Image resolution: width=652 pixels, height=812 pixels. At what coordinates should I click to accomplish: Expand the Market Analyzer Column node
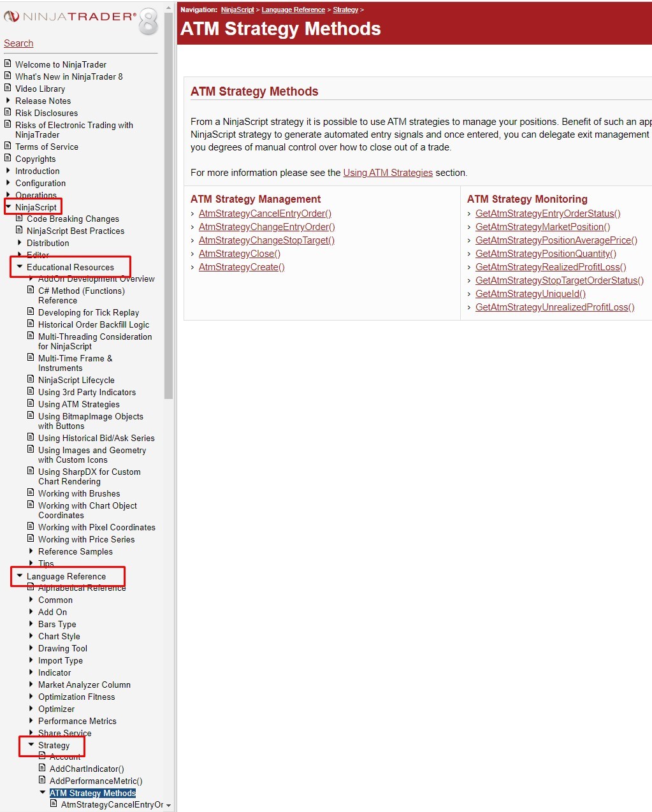31,684
